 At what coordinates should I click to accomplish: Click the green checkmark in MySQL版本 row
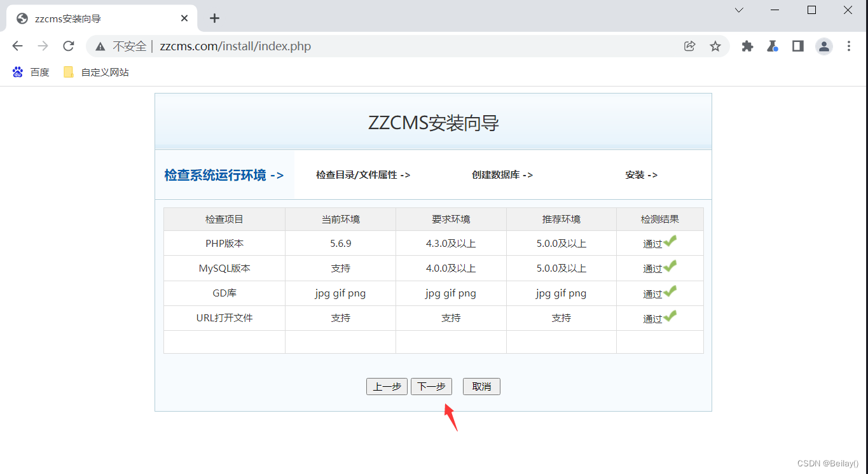[x=670, y=267]
